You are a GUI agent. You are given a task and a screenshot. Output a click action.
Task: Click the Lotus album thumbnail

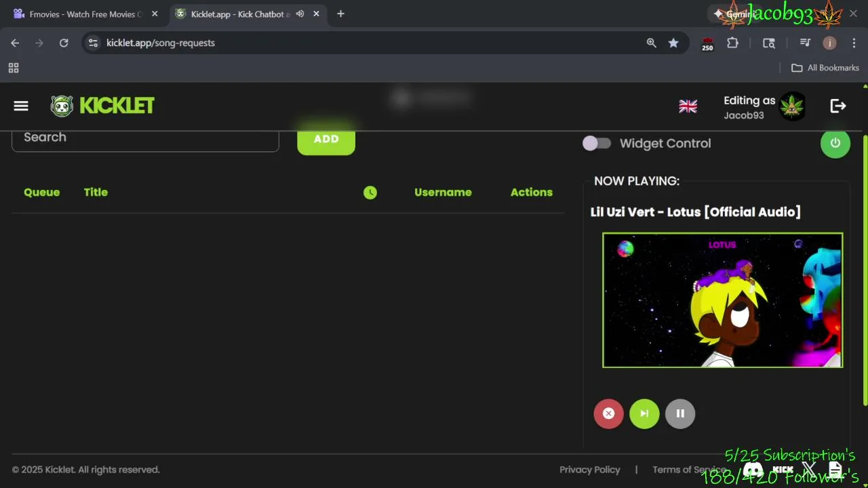click(722, 300)
